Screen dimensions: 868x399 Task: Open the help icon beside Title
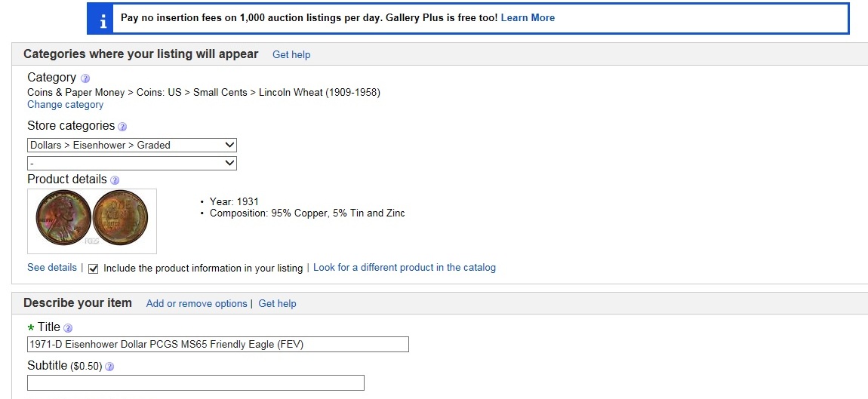(68, 328)
